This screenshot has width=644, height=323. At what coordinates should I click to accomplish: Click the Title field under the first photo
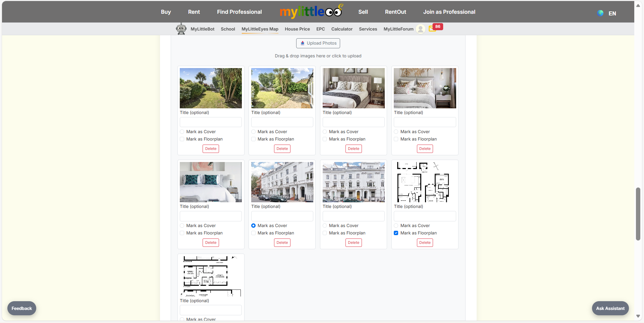[x=210, y=122]
